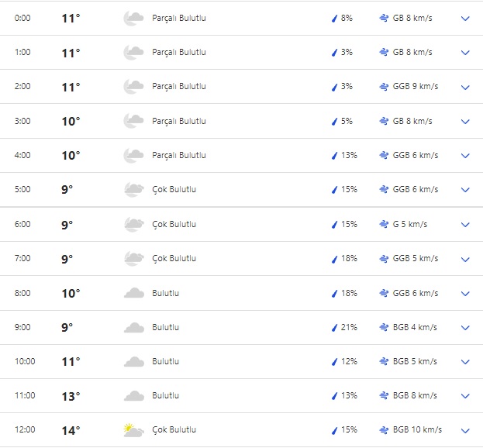
Task: Show more details for 12:00
Action: click(465, 430)
